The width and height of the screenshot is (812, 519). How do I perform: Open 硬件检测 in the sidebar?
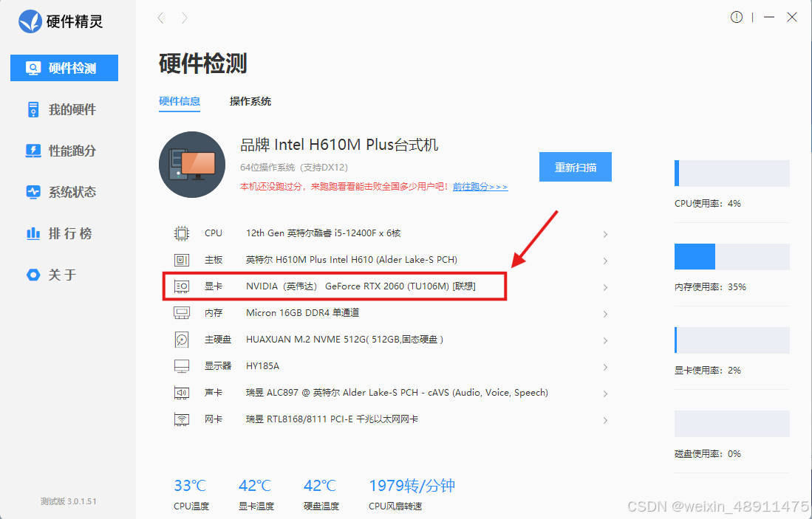(64, 68)
